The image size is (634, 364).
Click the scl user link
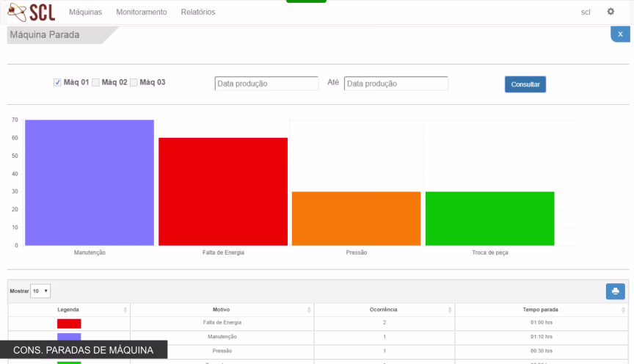(585, 12)
